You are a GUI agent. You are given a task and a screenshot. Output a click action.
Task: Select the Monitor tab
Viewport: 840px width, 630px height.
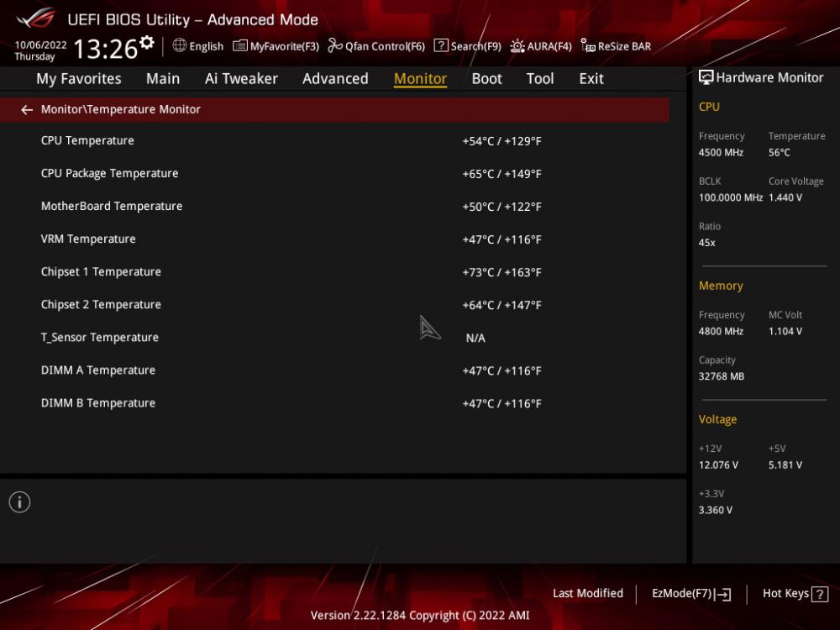coord(420,79)
